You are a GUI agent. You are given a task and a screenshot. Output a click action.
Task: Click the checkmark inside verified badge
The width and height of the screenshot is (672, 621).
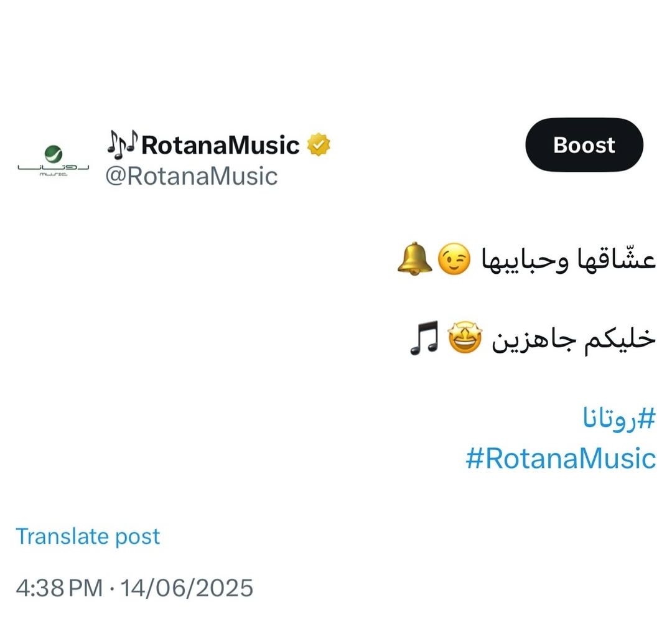coord(319,145)
